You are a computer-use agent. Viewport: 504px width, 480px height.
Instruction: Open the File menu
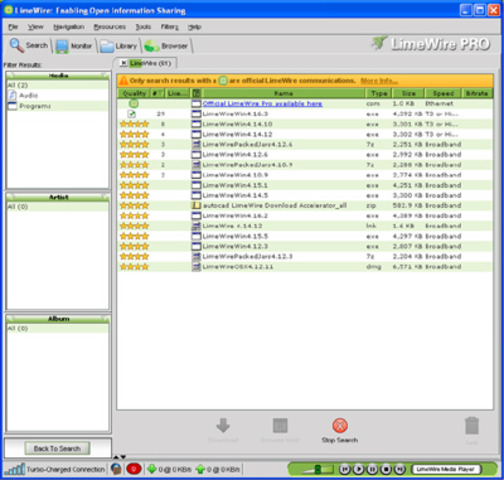point(13,27)
